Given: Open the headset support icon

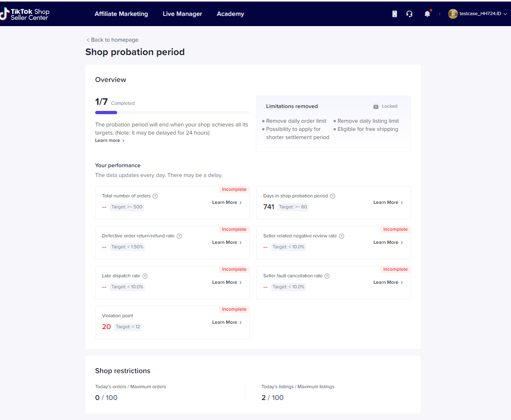Looking at the screenshot, I should (x=409, y=14).
